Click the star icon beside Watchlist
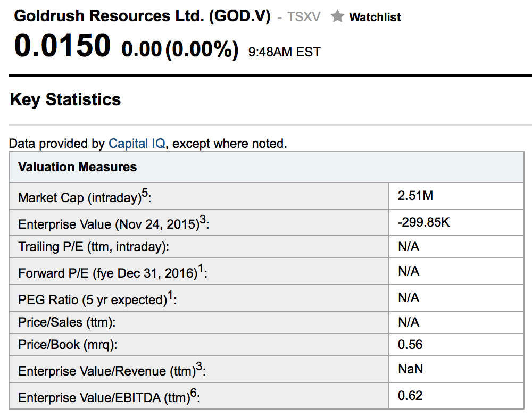This screenshot has height=417, width=532. [337, 16]
